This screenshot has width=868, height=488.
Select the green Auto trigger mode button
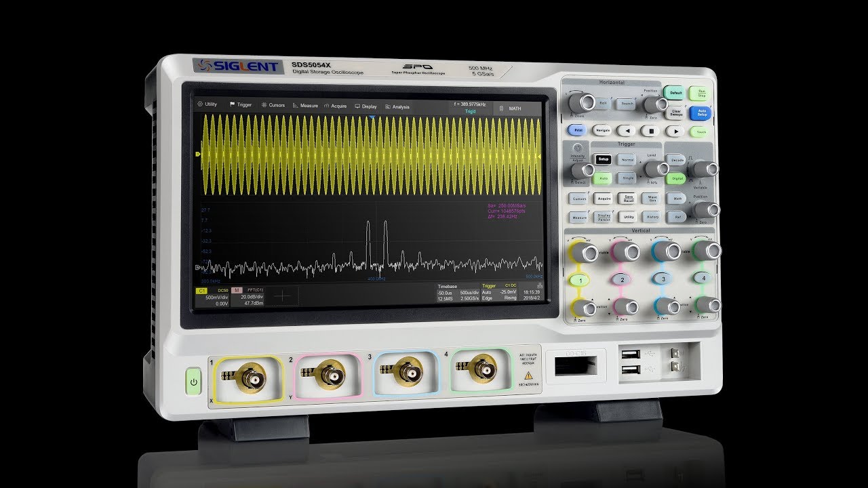(603, 178)
